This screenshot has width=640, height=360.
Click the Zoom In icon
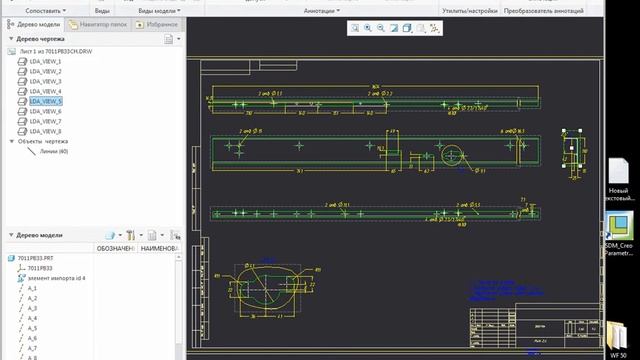[368, 28]
